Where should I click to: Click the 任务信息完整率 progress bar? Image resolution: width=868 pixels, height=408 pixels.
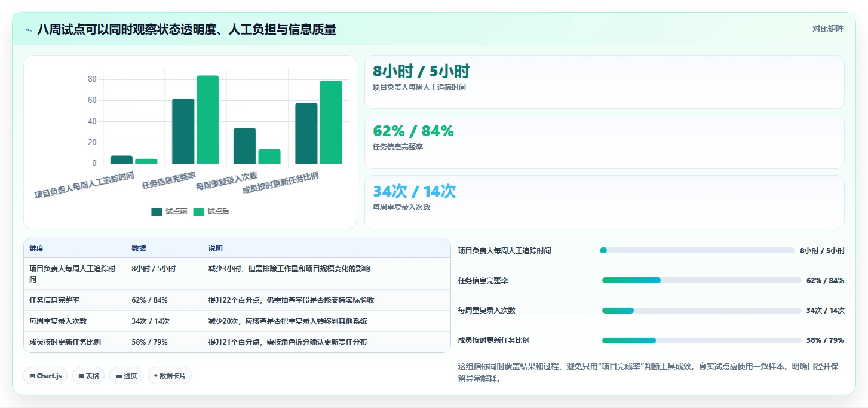(x=701, y=280)
